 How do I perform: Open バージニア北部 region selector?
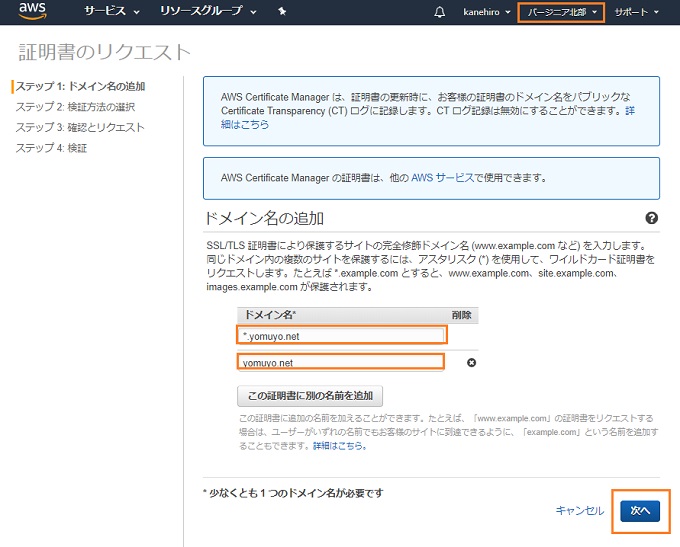click(562, 12)
